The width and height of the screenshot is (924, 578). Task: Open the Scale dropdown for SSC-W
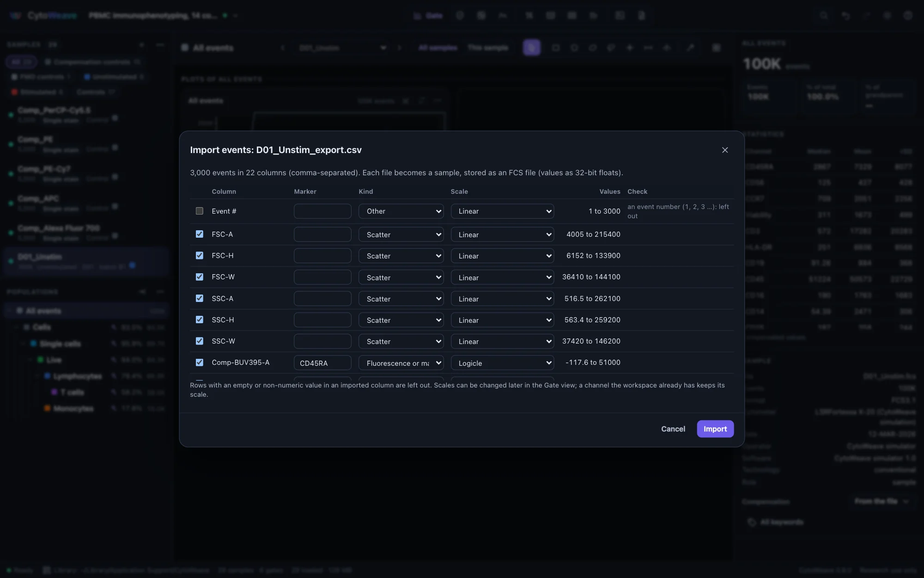point(502,341)
